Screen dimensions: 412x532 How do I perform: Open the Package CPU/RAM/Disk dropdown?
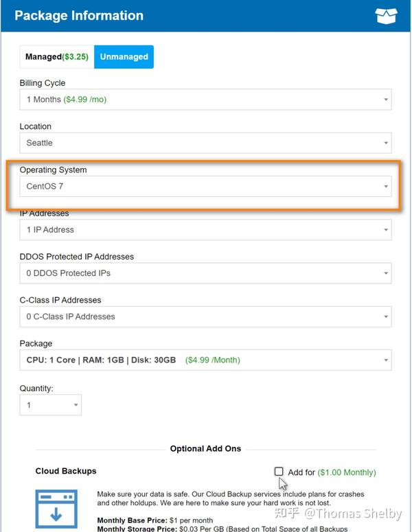(205, 360)
